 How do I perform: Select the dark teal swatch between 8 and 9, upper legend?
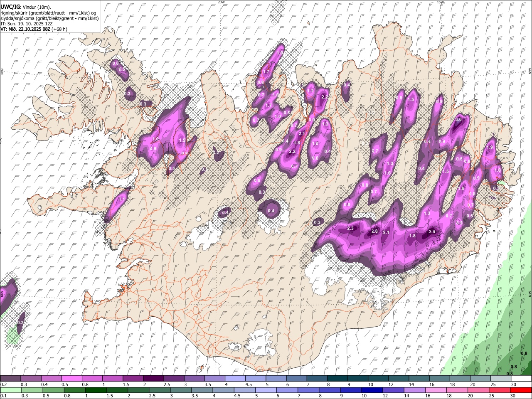(x=337, y=378)
